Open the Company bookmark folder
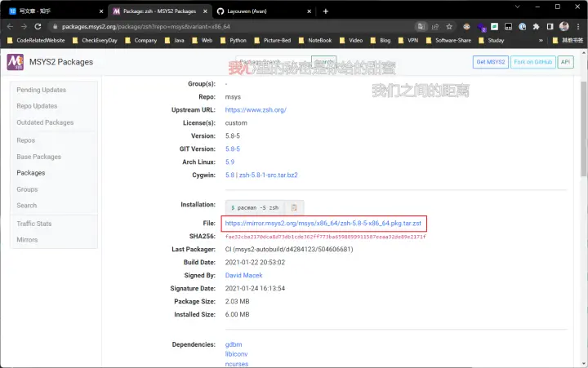The width and height of the screenshot is (588, 368). click(x=141, y=41)
